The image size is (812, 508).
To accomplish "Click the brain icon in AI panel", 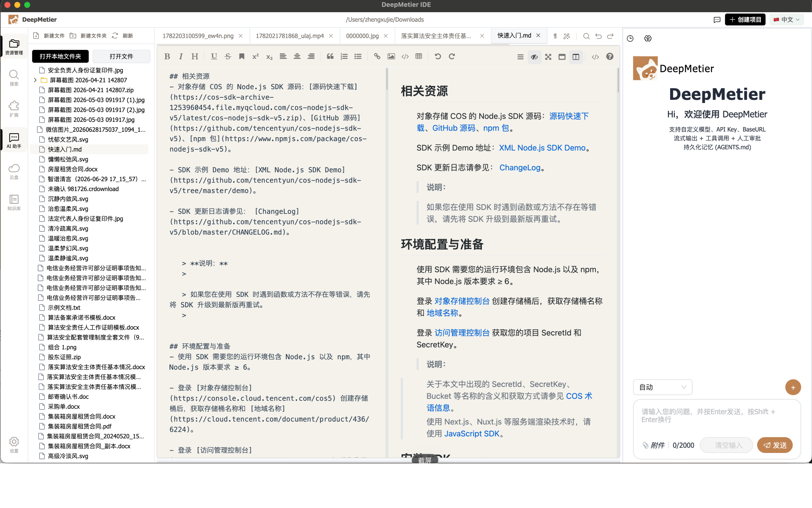I will [648, 39].
